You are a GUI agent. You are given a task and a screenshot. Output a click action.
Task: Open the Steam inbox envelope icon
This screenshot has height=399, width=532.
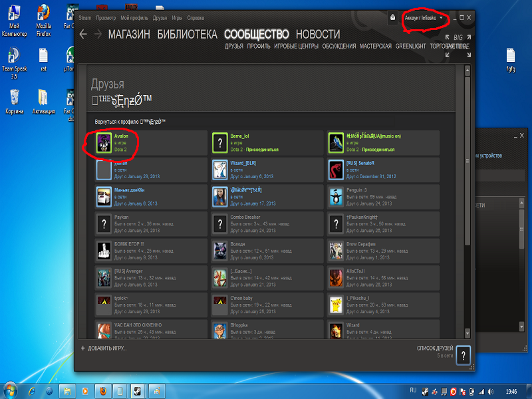pos(392,18)
